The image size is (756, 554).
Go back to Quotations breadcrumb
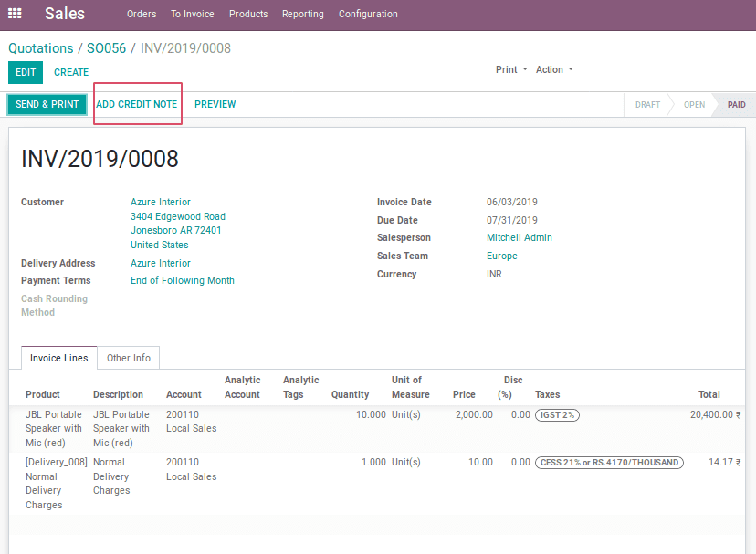pyautogui.click(x=41, y=48)
